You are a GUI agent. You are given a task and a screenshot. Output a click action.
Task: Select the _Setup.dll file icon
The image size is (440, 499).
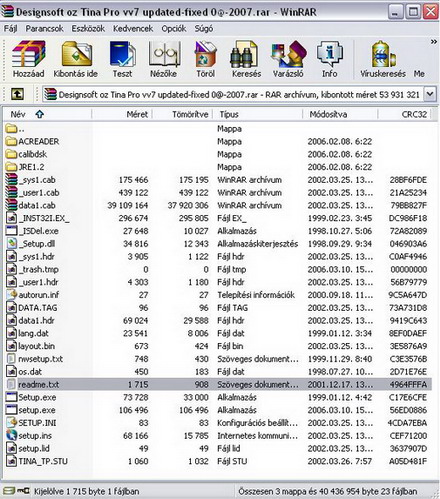[11, 243]
